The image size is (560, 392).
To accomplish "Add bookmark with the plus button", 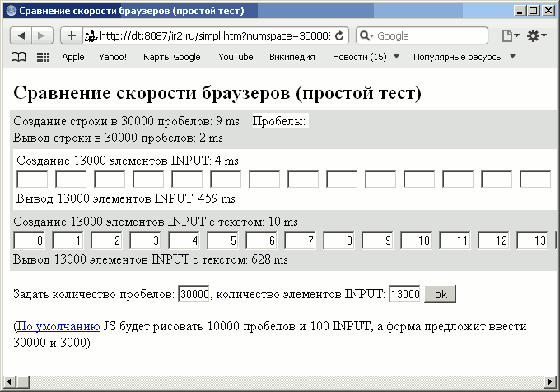I will point(72,35).
